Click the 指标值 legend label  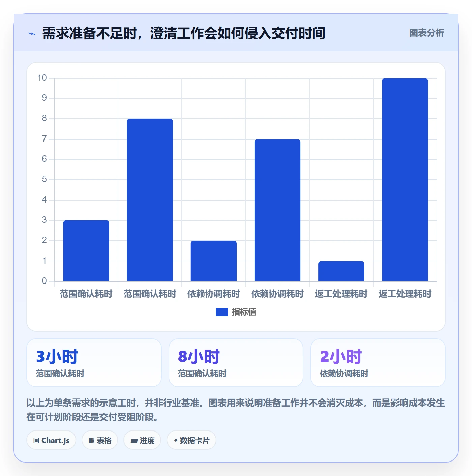point(244,312)
